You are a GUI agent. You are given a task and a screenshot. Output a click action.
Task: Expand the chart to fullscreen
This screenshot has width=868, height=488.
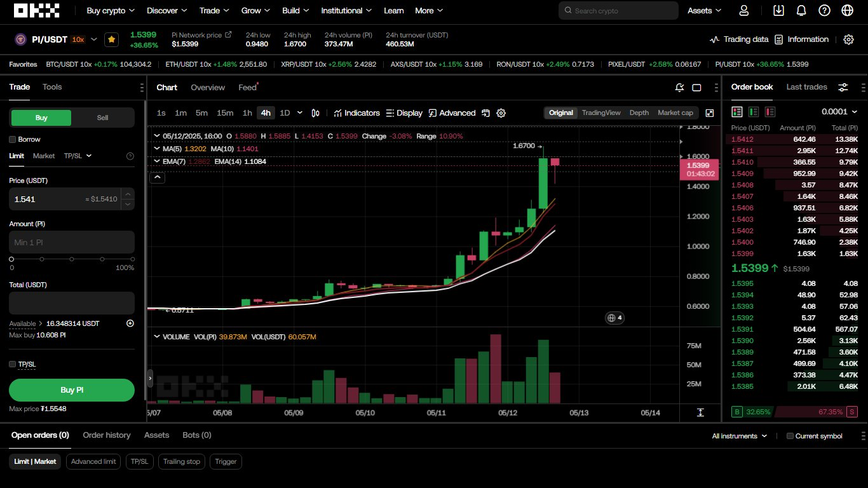pyautogui.click(x=710, y=113)
